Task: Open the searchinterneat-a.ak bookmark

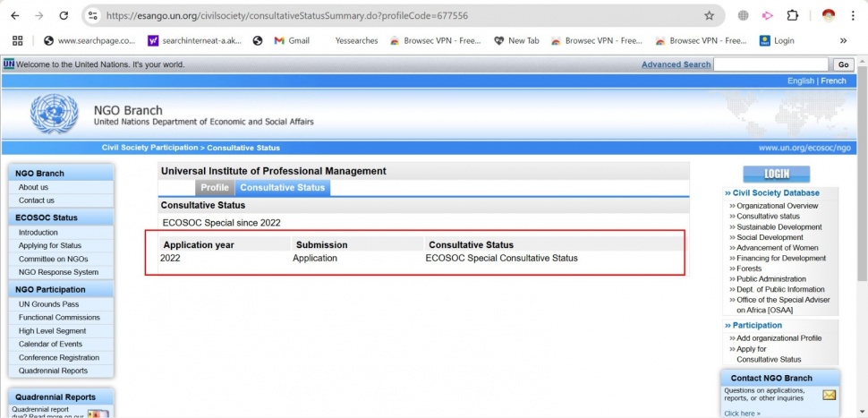Action: point(195,40)
